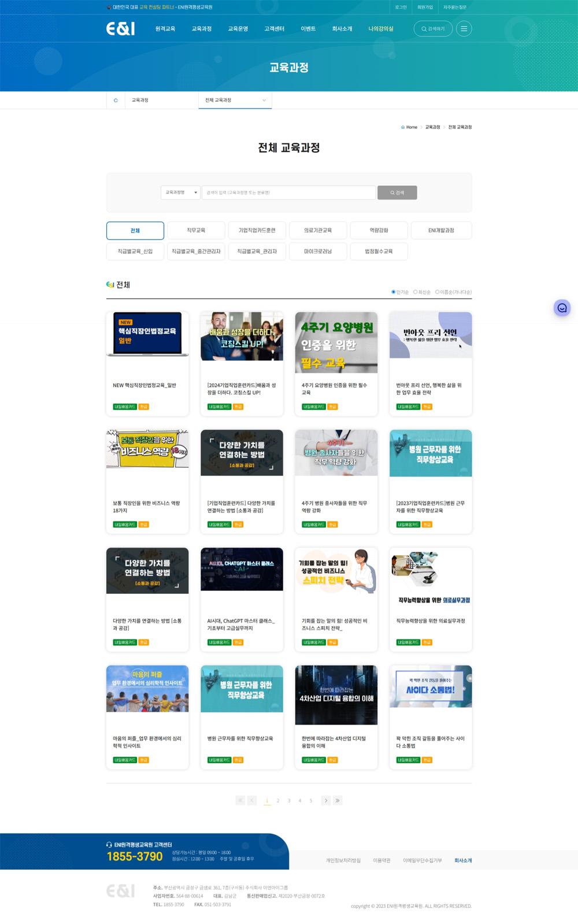Click the 배움과 성장을 더하다 코칭스킬 UP course title
578x924 pixels.
pos(242,389)
